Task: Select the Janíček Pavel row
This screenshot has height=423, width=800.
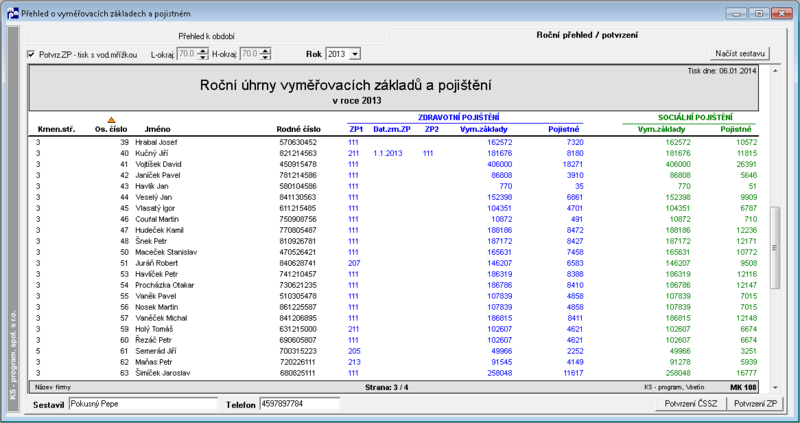Action: tap(393, 175)
